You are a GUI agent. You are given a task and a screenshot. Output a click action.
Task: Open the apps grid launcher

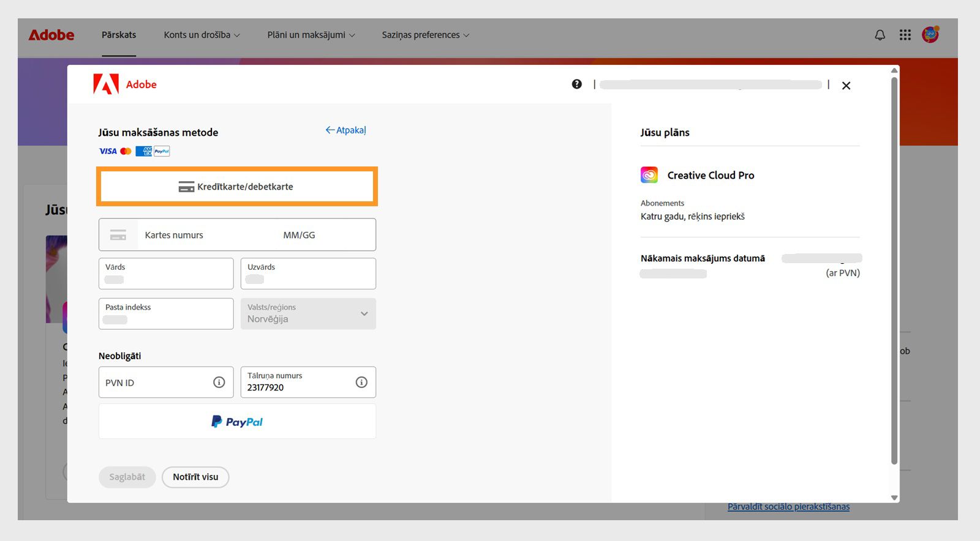point(905,35)
